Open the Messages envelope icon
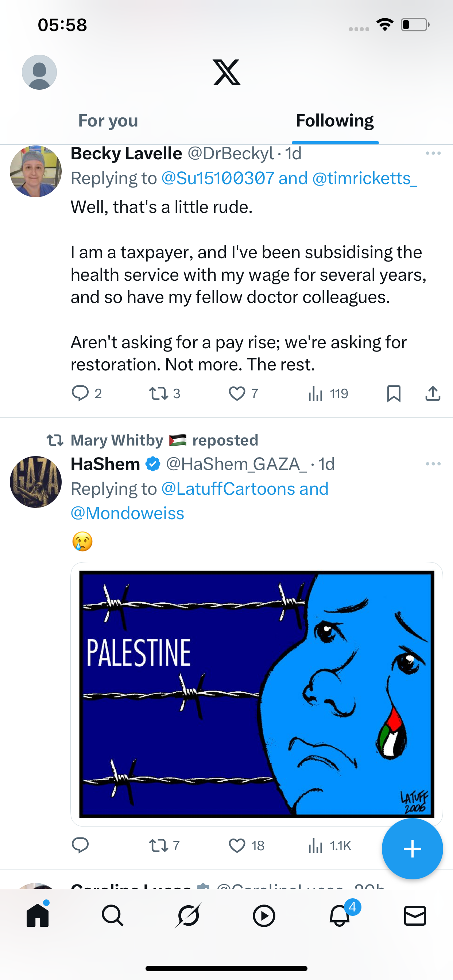453x980 pixels. tap(415, 915)
